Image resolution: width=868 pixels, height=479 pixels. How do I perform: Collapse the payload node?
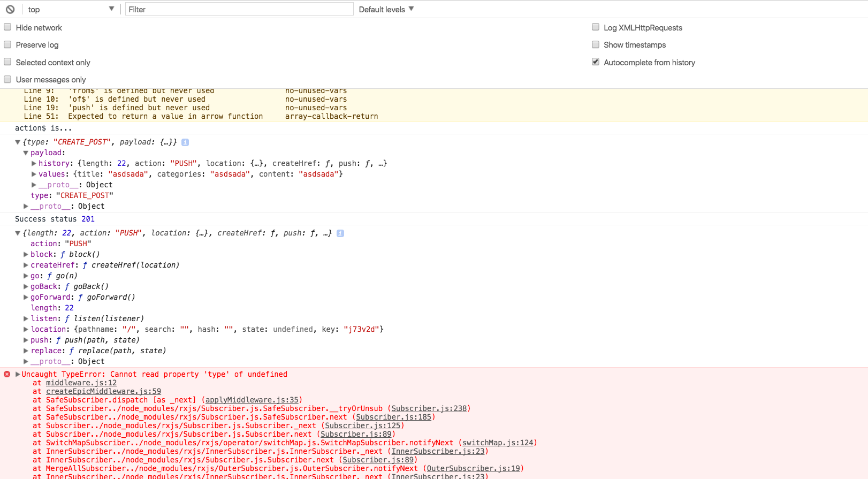[x=26, y=153]
